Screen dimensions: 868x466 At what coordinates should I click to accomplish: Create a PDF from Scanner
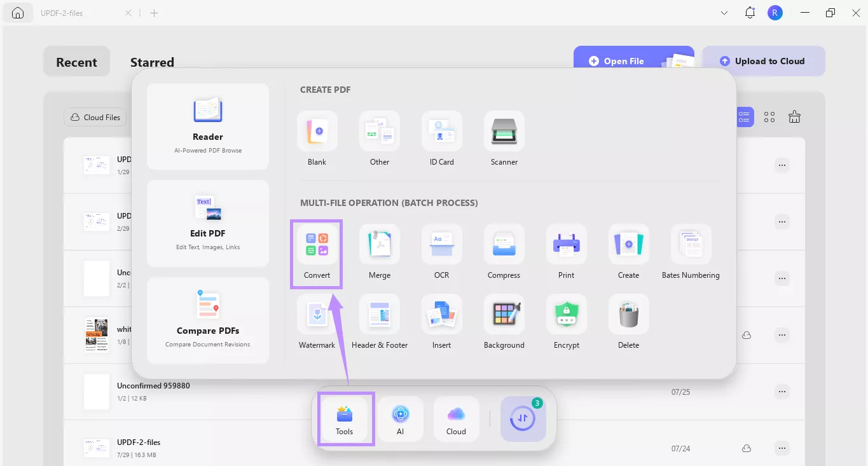coord(504,139)
